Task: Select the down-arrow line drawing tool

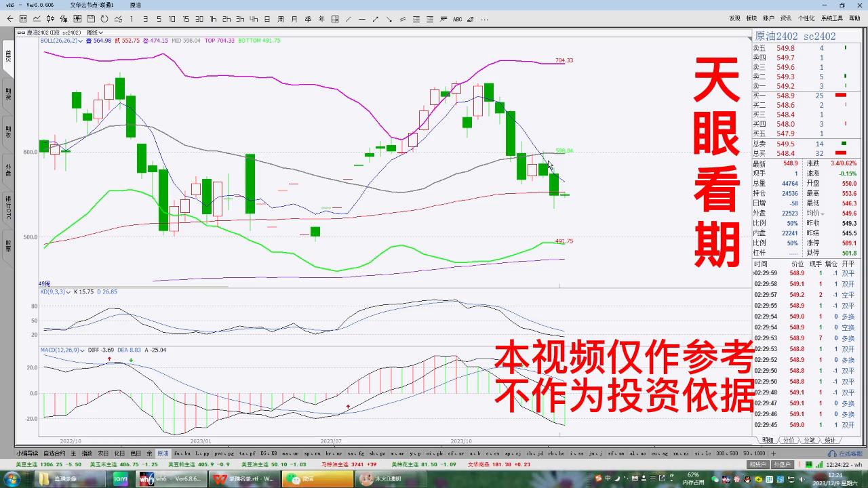Action: 389,19
